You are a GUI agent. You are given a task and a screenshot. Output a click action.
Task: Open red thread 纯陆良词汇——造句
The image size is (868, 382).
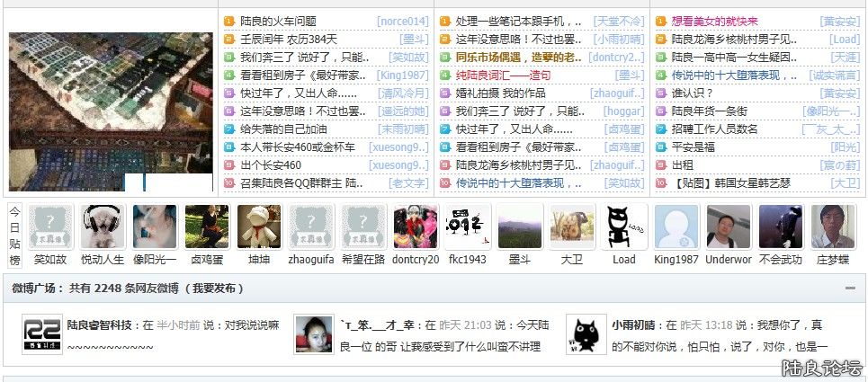coord(503,76)
